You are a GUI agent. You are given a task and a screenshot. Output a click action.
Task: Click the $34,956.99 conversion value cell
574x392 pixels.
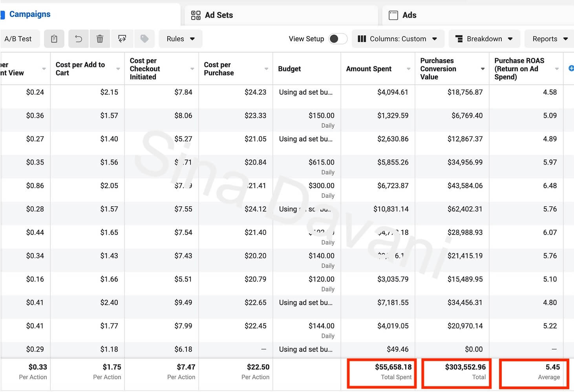tap(465, 162)
